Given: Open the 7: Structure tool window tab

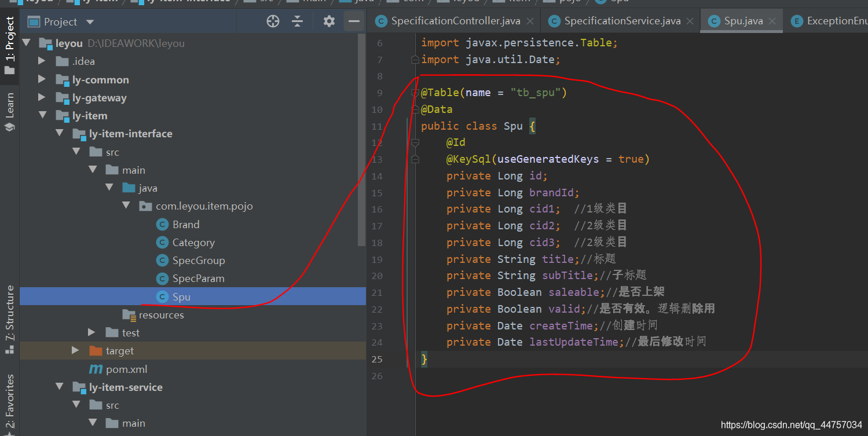Looking at the screenshot, I should 9,320.
